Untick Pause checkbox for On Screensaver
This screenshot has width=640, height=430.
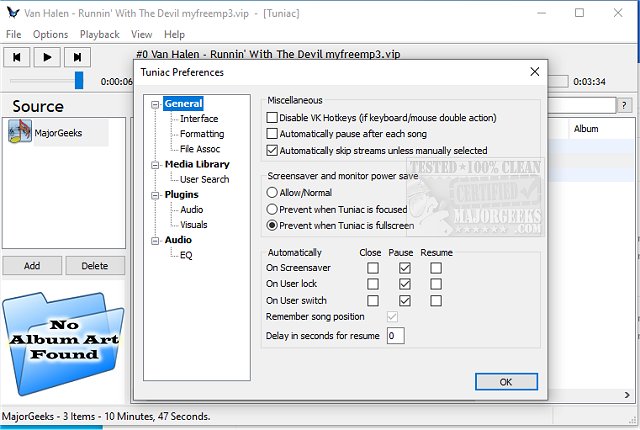[405, 268]
